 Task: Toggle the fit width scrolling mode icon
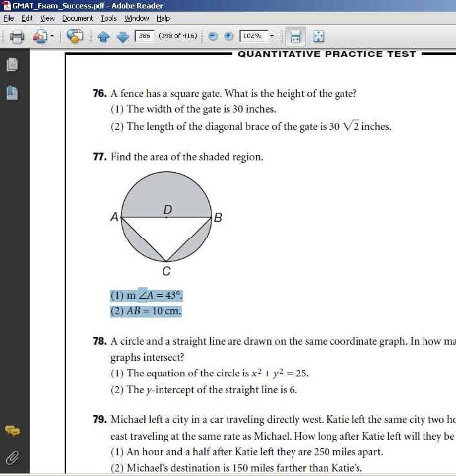[x=296, y=36]
